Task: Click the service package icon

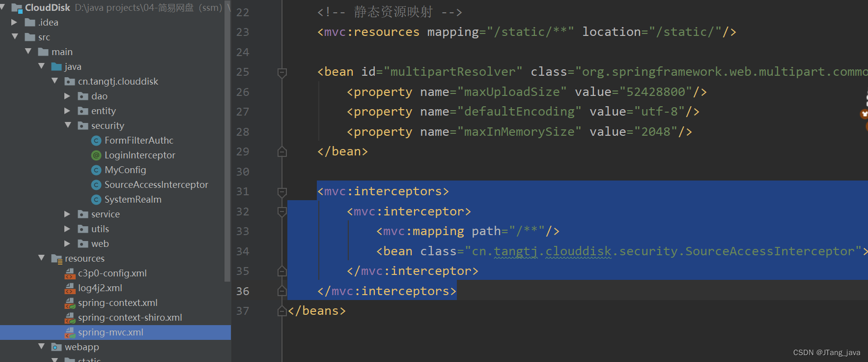Action: tap(83, 214)
